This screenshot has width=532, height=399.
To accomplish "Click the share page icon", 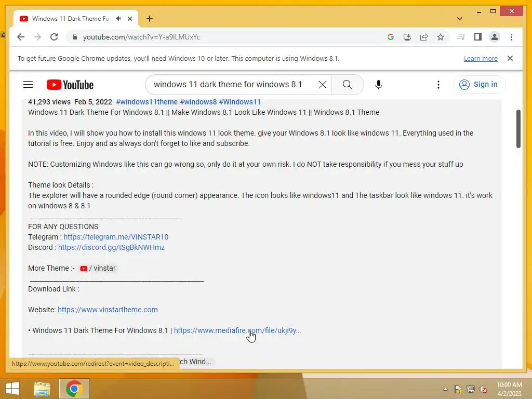I will click(x=424, y=37).
